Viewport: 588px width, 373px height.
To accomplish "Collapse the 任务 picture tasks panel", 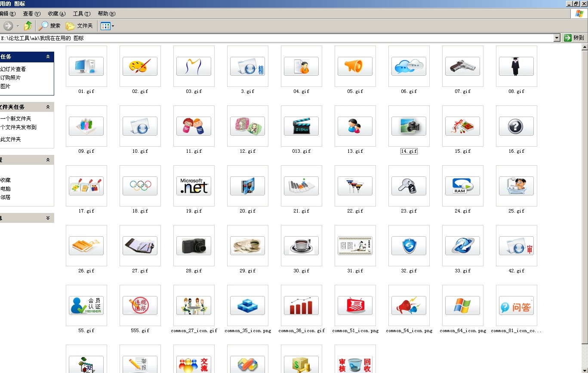I will click(x=48, y=57).
